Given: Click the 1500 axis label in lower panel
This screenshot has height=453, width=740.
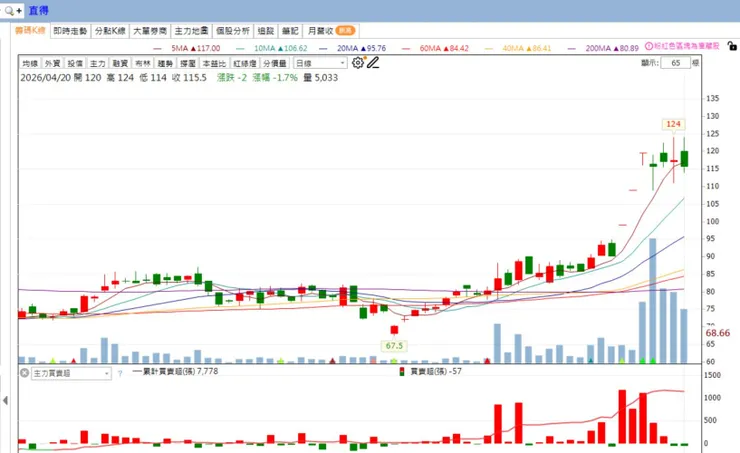Looking at the screenshot, I should click(x=712, y=375).
